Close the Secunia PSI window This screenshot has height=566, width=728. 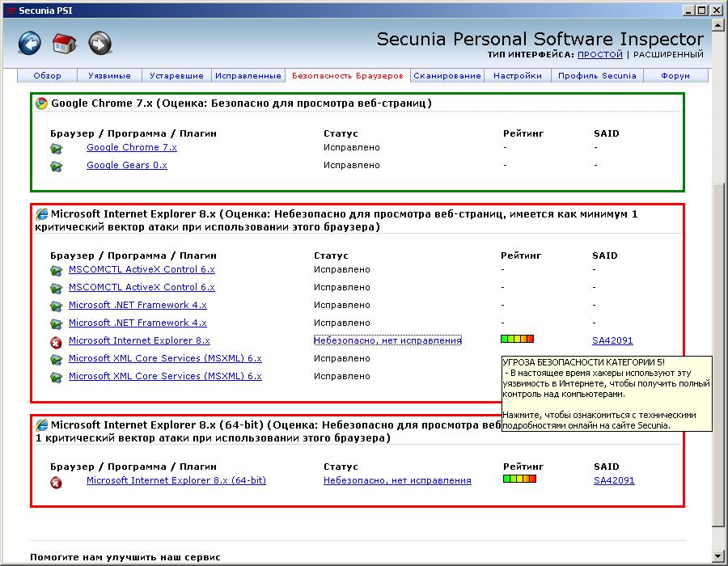point(717,10)
